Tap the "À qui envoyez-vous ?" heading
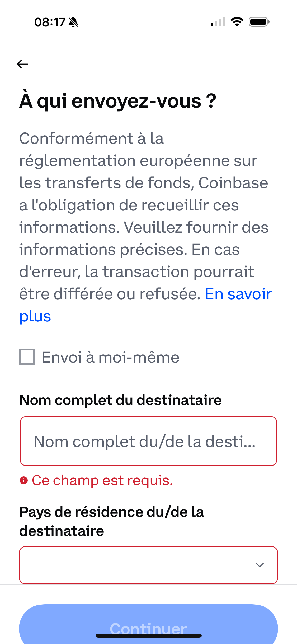This screenshot has width=297, height=644. coord(118,101)
